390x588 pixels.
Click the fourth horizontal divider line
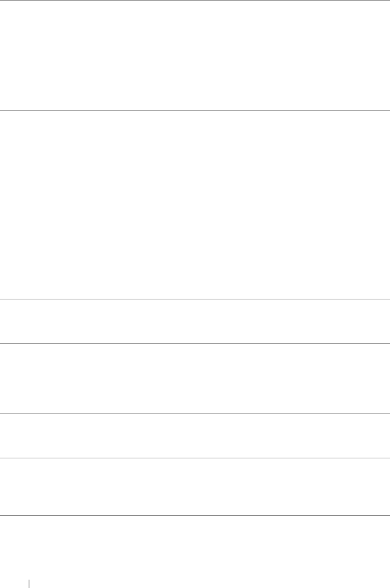tap(195, 343)
